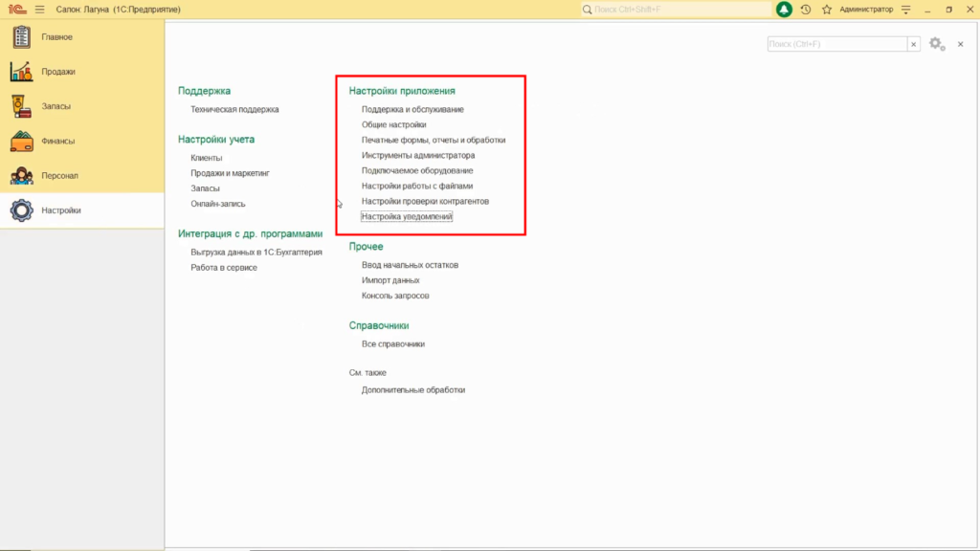Open Онлайн-запись settings

coord(218,204)
